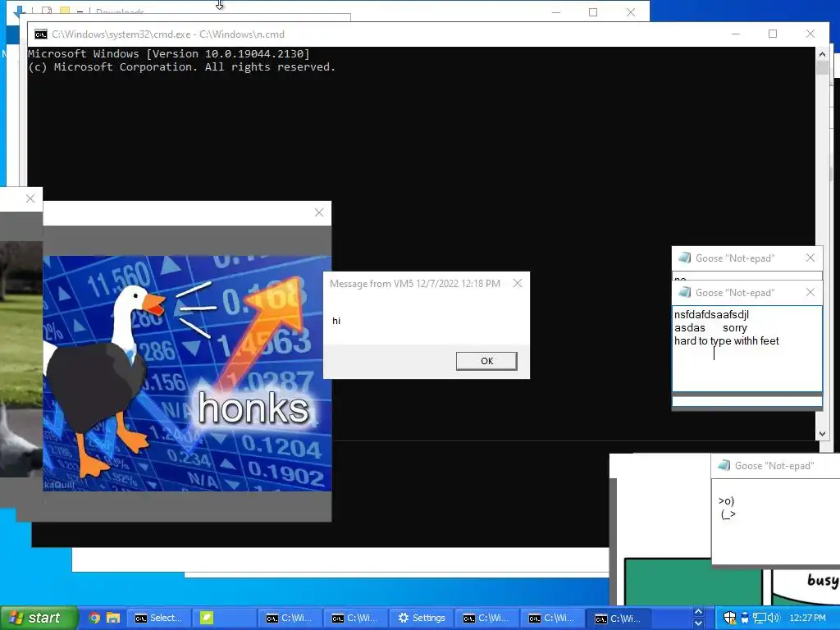Click the 'Microsoft Windows [Version 10.0.19044.2130]' line
Screen dimensions: 840x630
coord(169,53)
